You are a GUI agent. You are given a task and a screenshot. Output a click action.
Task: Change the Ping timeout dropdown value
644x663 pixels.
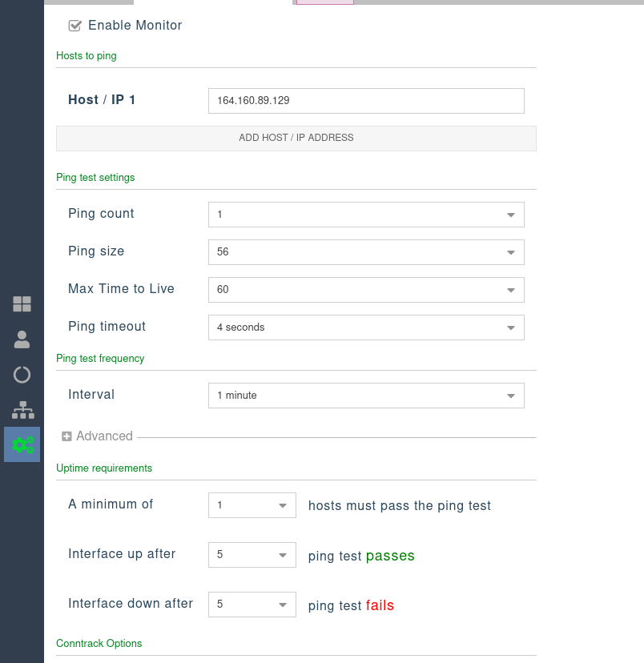(x=365, y=327)
